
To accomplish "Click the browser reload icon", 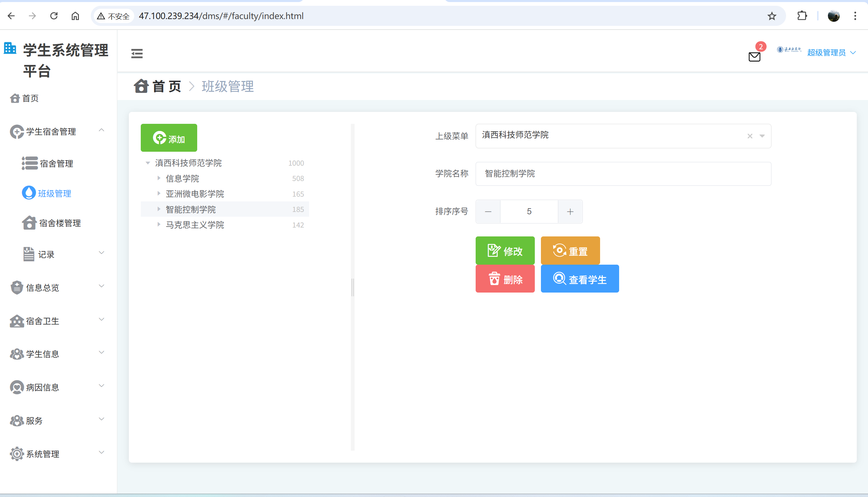I will (x=54, y=16).
